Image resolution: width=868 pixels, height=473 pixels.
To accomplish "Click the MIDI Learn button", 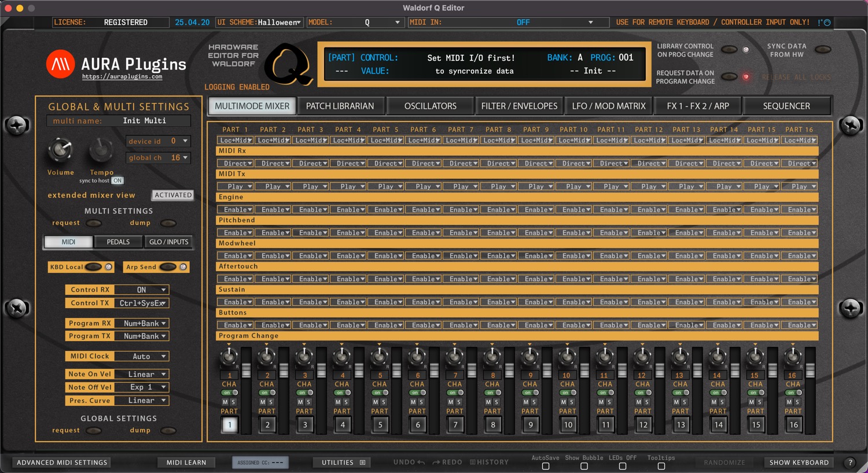I will 186,463.
